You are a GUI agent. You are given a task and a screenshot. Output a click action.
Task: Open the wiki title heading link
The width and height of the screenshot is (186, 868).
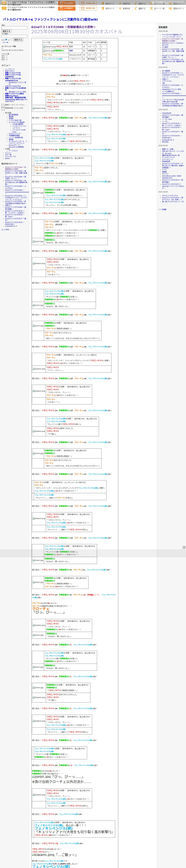pyautogui.click(x=50, y=20)
